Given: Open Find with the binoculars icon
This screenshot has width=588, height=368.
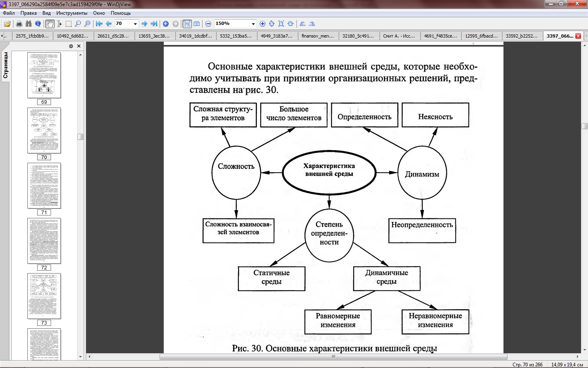Looking at the screenshot, I should pos(28,24).
